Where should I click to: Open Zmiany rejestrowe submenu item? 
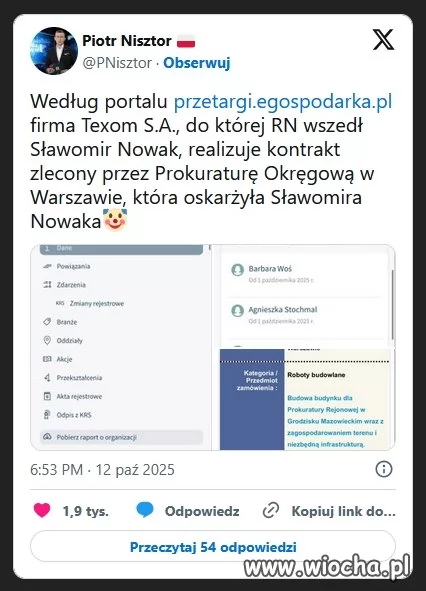point(97,303)
